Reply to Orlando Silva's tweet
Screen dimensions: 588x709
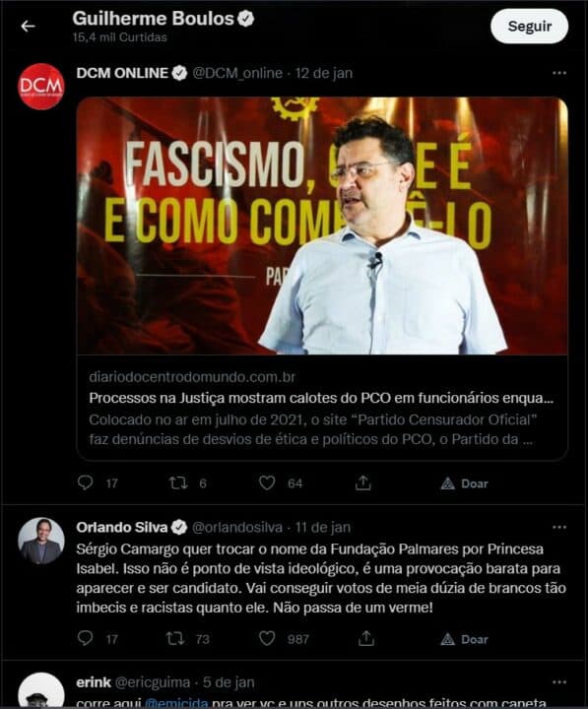tap(86, 638)
